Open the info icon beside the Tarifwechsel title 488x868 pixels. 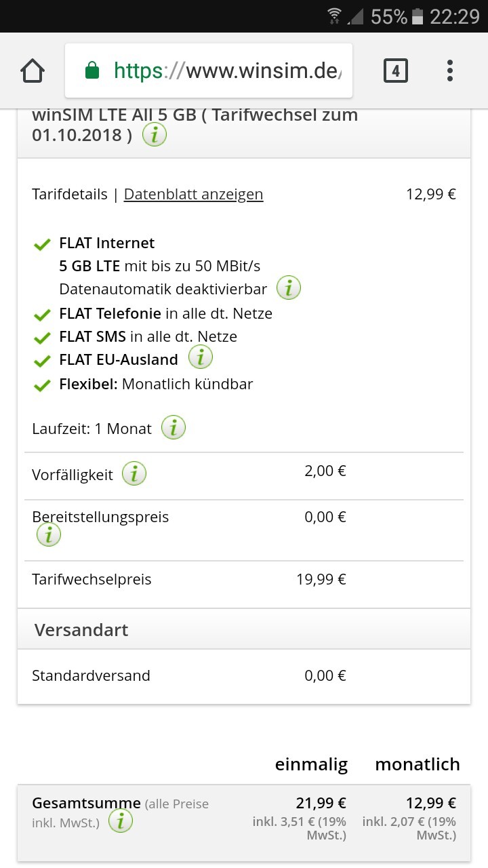pyautogui.click(x=155, y=136)
